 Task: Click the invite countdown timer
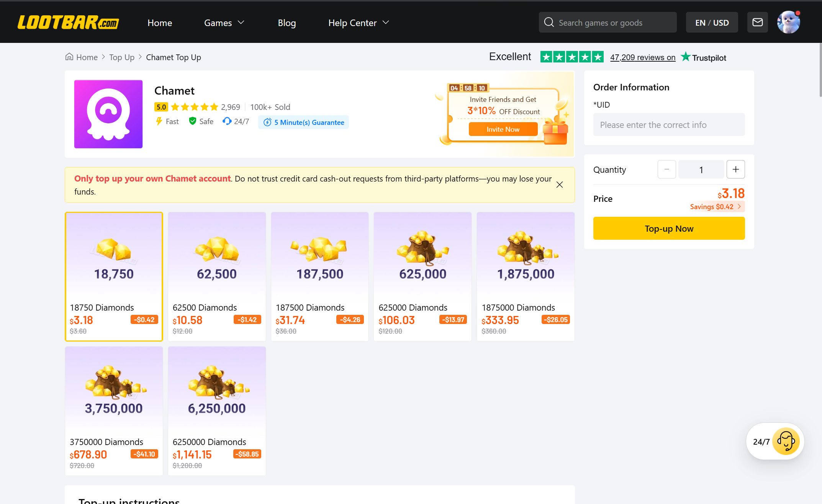pos(468,88)
